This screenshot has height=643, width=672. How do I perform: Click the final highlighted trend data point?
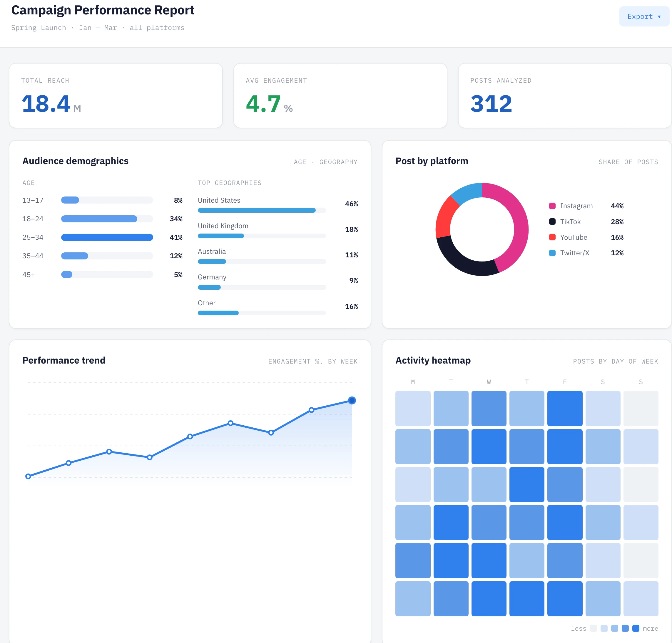coord(352,400)
